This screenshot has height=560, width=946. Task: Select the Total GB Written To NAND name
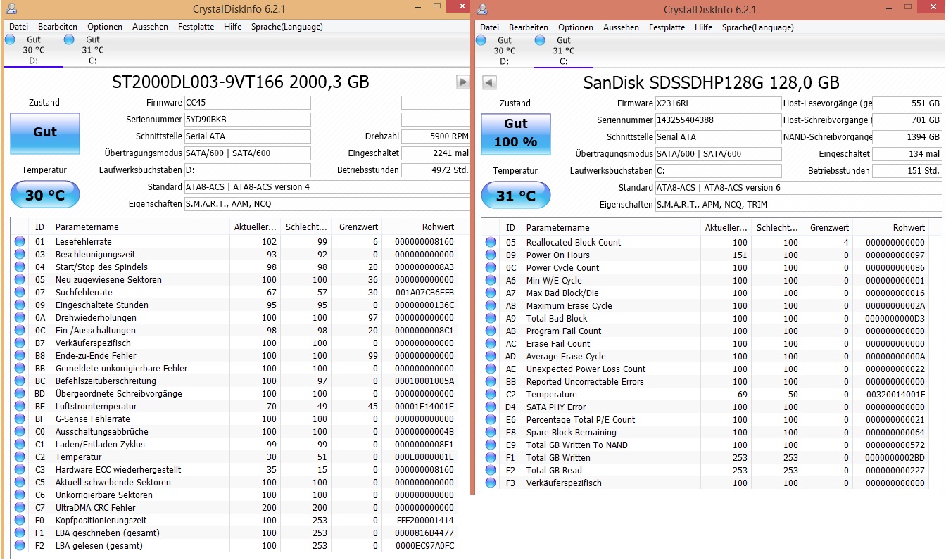pyautogui.click(x=577, y=445)
